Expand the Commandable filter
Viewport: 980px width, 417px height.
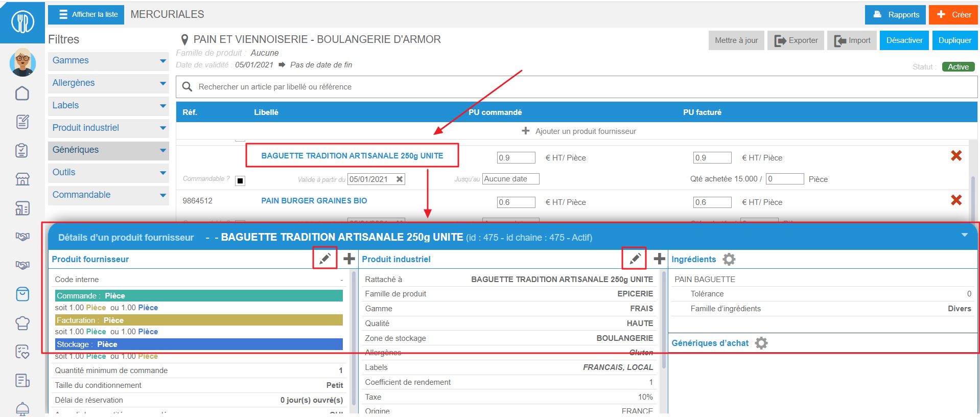[108, 195]
